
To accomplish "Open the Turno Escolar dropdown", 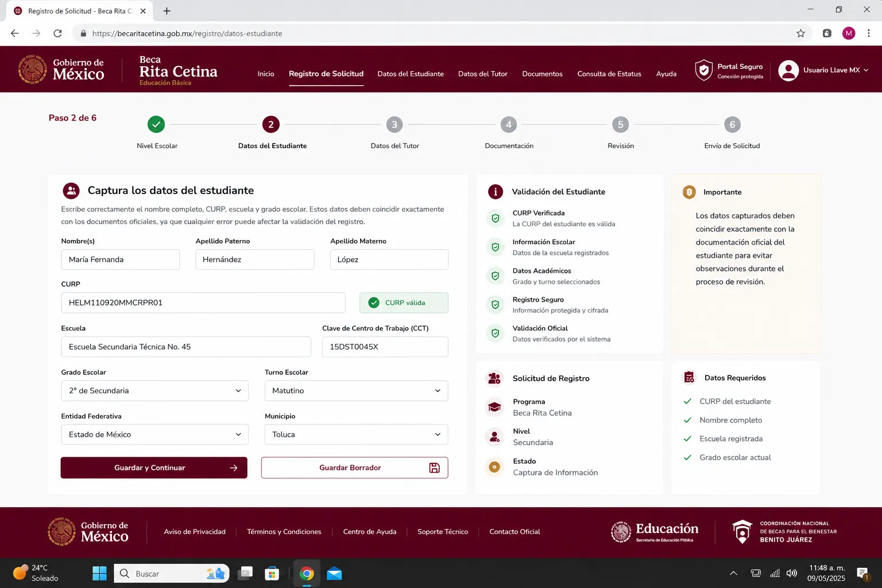I will 356,390.
